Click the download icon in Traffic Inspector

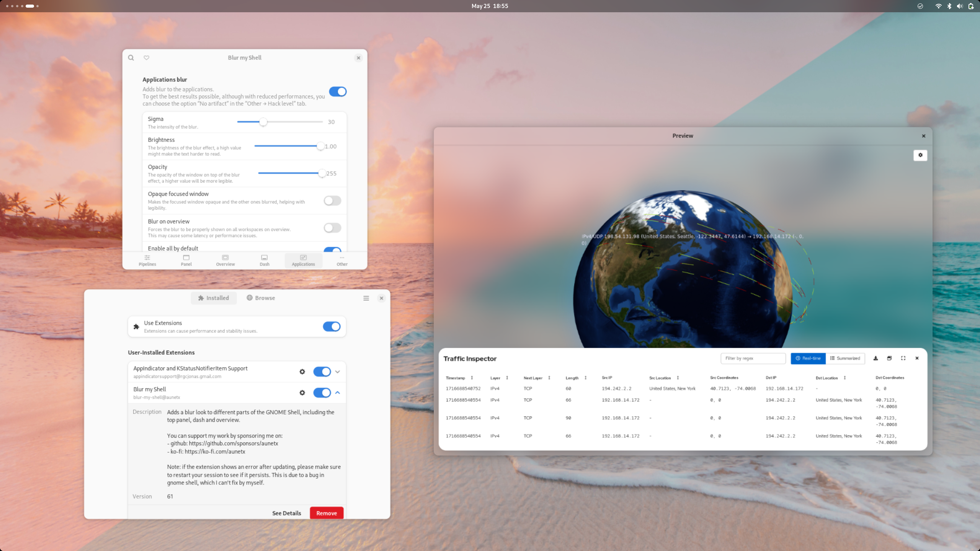875,358
